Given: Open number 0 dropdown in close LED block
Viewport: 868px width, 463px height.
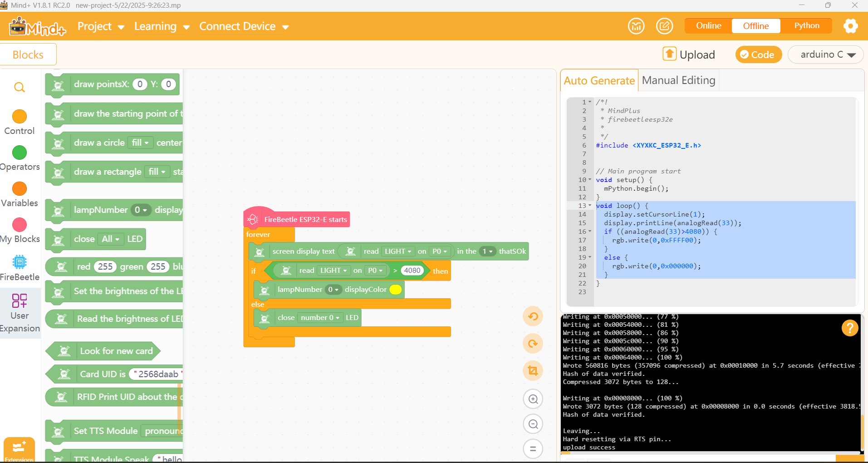Looking at the screenshot, I should (320, 318).
